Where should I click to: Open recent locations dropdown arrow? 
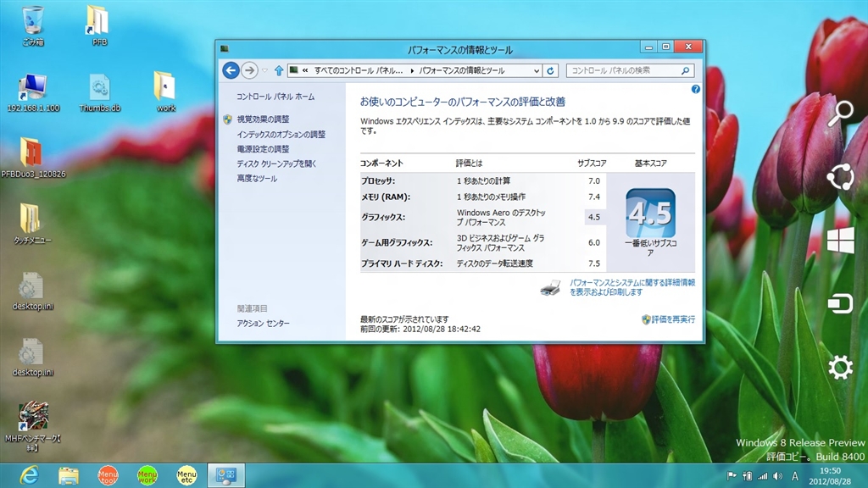(x=264, y=70)
